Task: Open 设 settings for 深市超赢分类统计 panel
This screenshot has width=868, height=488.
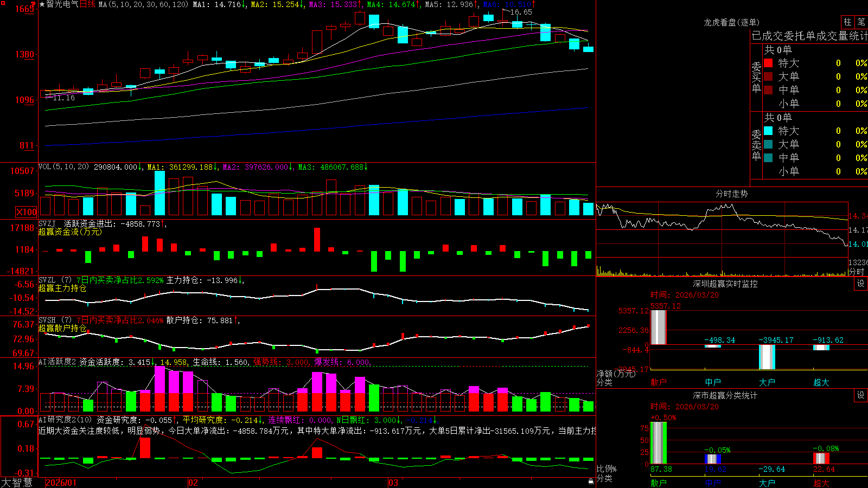Action: point(861,395)
